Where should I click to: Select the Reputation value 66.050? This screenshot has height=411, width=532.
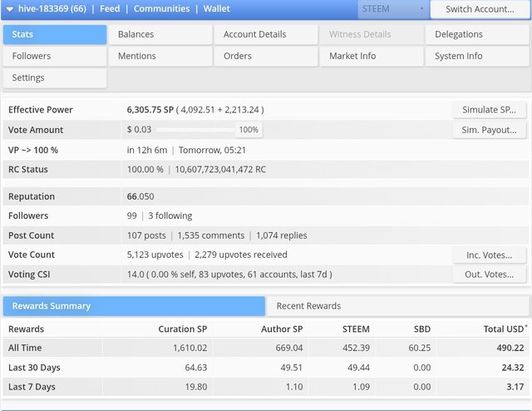pos(140,196)
